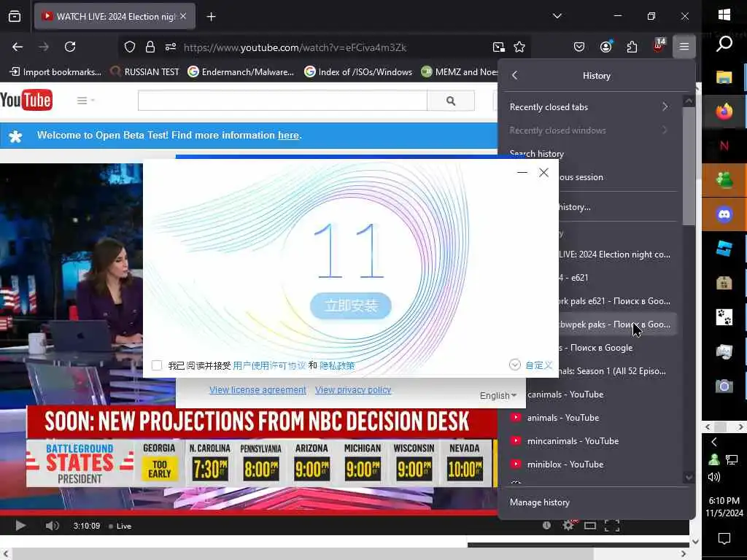Bookmark this page with star icon

(519, 47)
